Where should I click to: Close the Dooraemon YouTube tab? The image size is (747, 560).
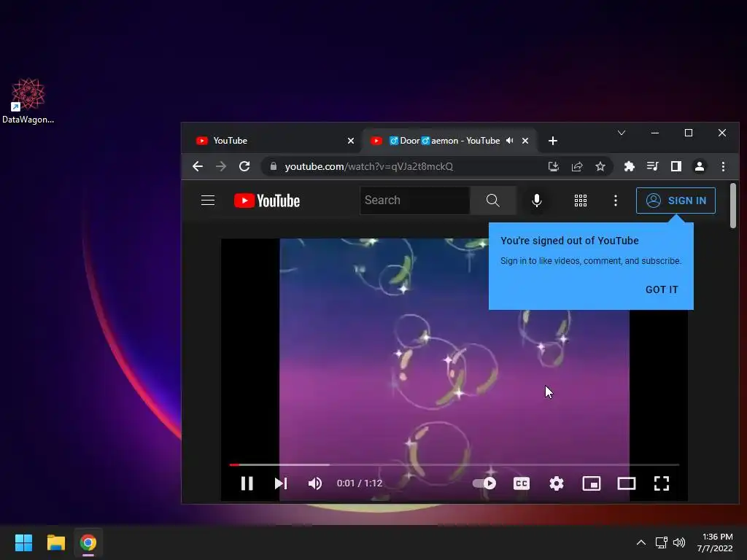click(525, 141)
